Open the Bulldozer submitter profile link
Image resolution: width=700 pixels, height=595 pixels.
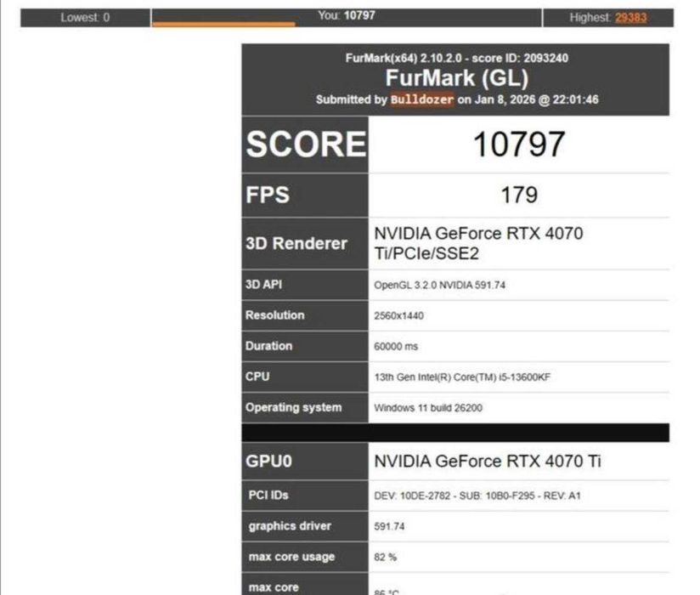pyautogui.click(x=422, y=99)
